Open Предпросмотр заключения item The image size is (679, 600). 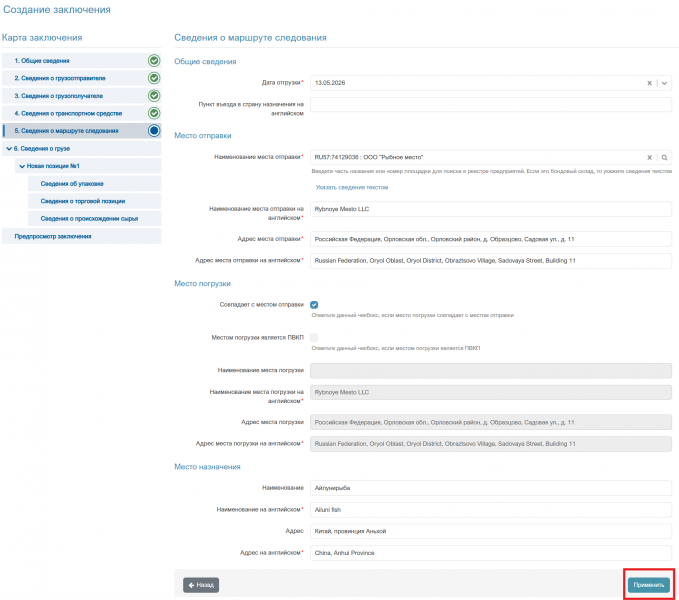(x=81, y=236)
